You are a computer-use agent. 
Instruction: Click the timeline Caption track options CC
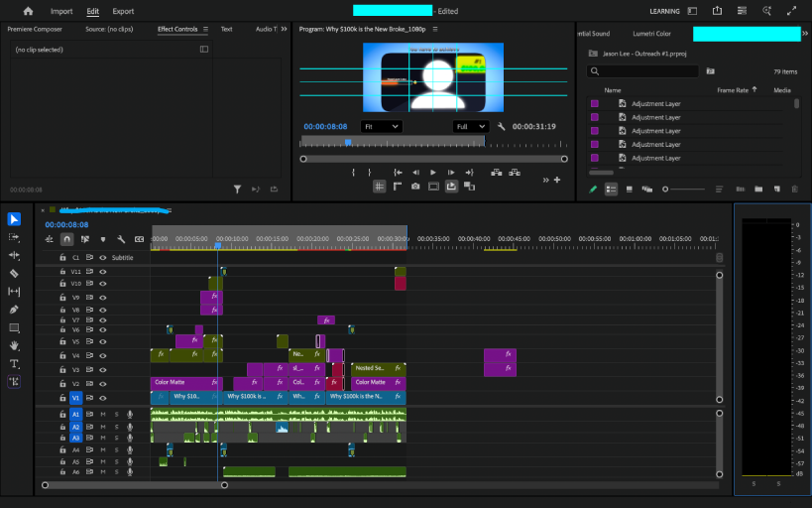pos(140,239)
